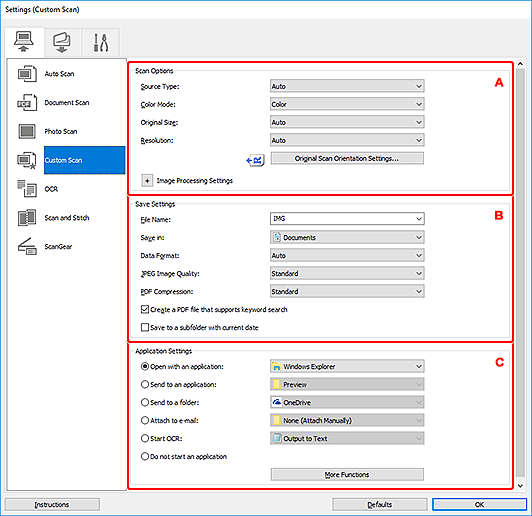Choose Do not start an application option
This screenshot has height=516, width=532.
point(145,456)
